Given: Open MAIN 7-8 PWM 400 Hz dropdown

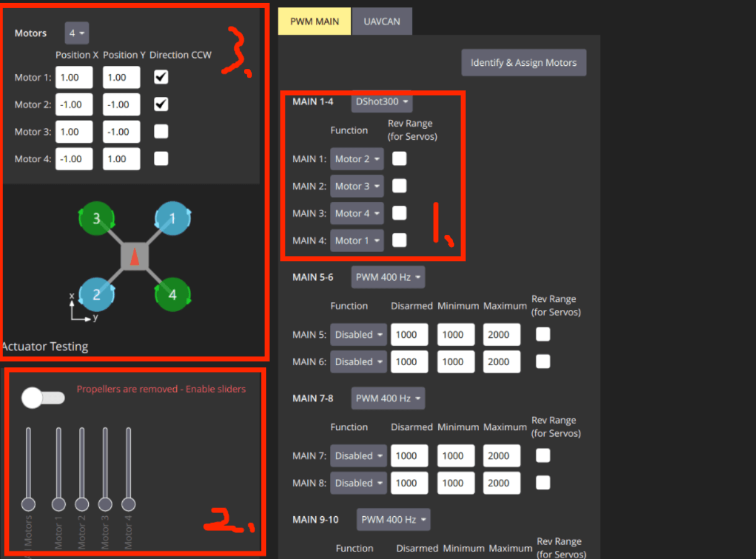Looking at the screenshot, I should tap(388, 398).
